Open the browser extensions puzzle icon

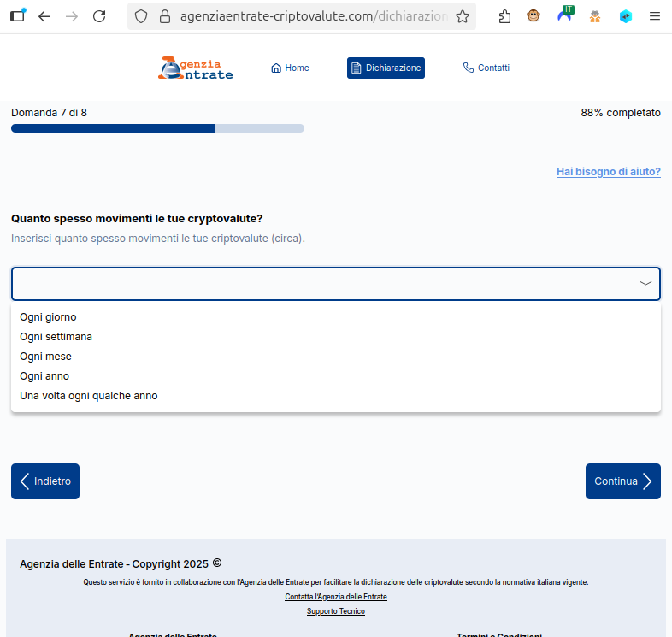coord(504,16)
